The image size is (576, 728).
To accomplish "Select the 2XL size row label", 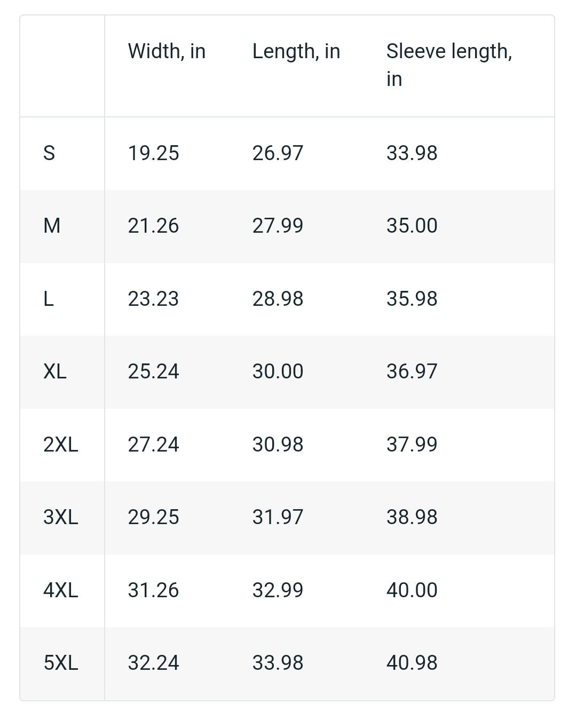I will click(x=61, y=445).
